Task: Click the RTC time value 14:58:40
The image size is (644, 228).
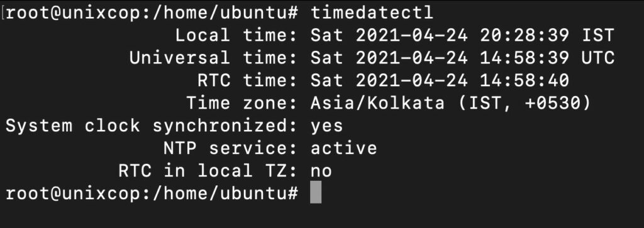Action: click(525, 80)
